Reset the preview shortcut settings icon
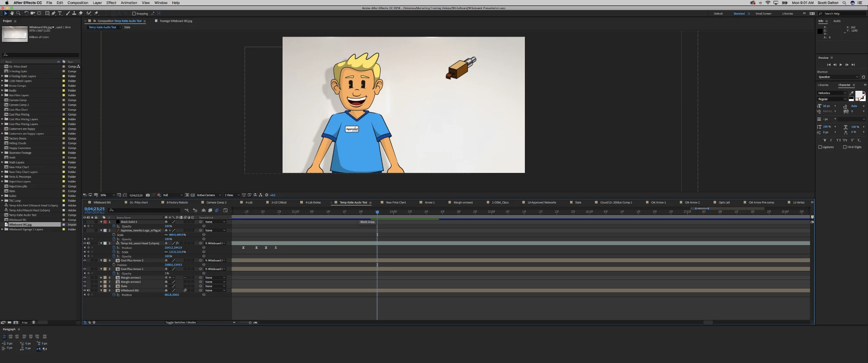Viewport: 868px width, 363px height. pos(863,77)
